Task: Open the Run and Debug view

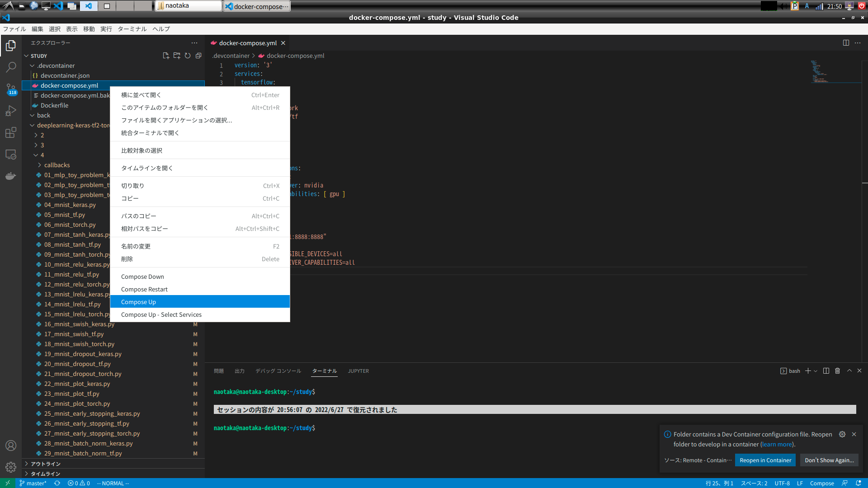Action: [x=11, y=111]
